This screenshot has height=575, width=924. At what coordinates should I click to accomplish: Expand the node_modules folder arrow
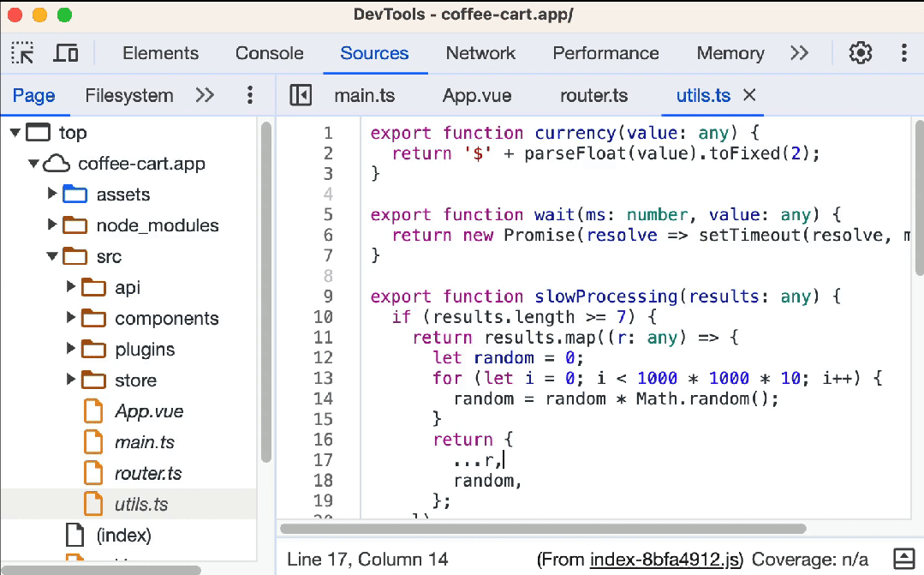pos(52,225)
